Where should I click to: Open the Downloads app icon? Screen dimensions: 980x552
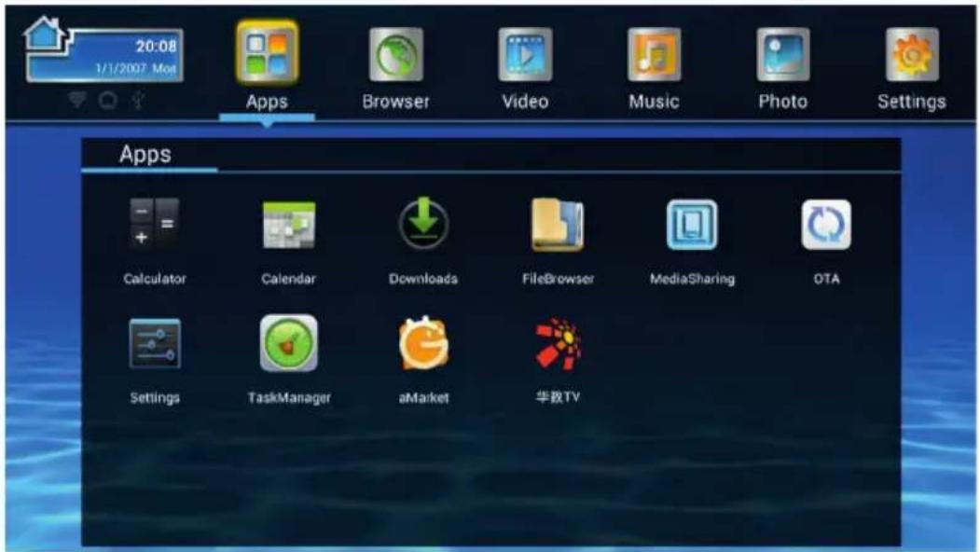(423, 223)
